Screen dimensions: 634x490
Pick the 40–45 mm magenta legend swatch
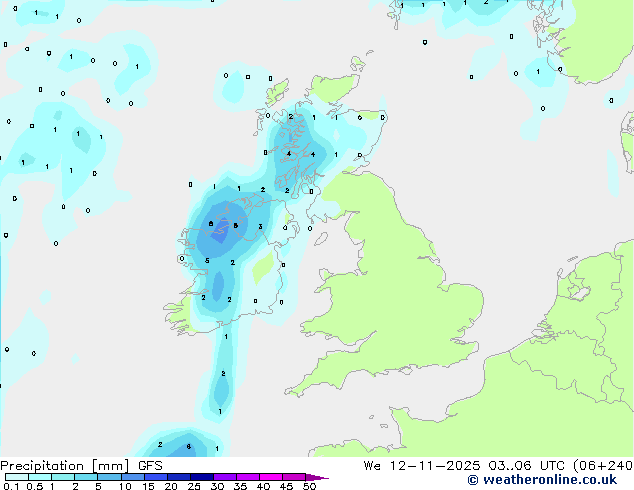(271, 477)
